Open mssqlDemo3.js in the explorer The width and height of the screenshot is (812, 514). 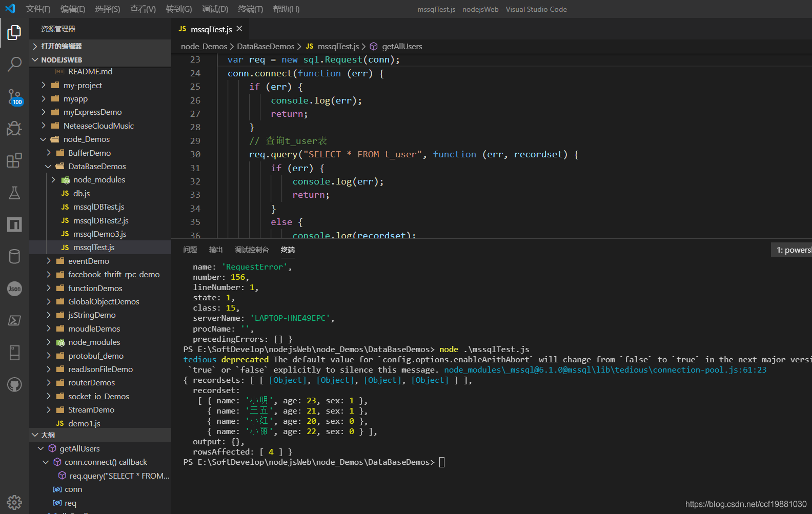tap(100, 234)
